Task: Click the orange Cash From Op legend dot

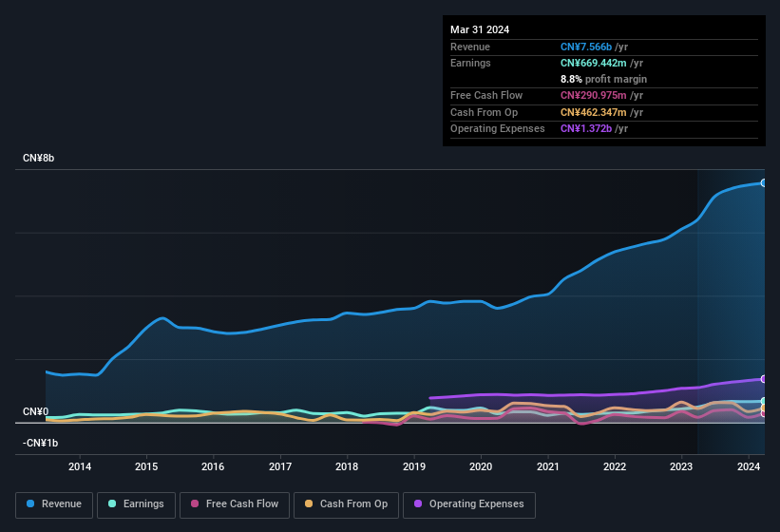Action: (x=310, y=504)
